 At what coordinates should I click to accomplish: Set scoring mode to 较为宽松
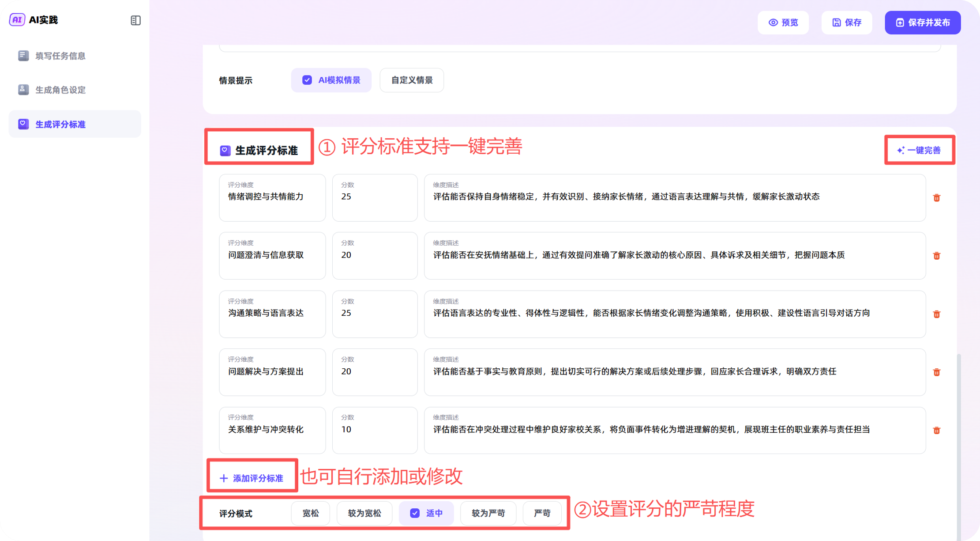pyautogui.click(x=364, y=513)
